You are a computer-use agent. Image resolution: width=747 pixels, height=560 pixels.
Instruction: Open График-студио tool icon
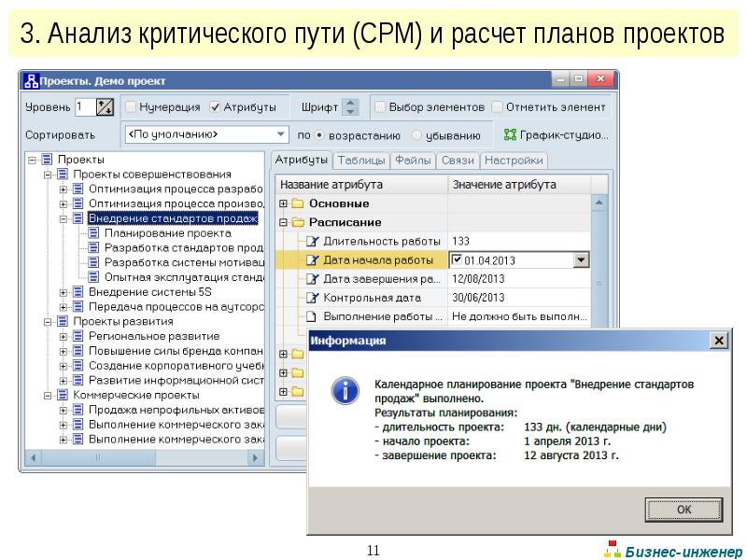click(510, 134)
